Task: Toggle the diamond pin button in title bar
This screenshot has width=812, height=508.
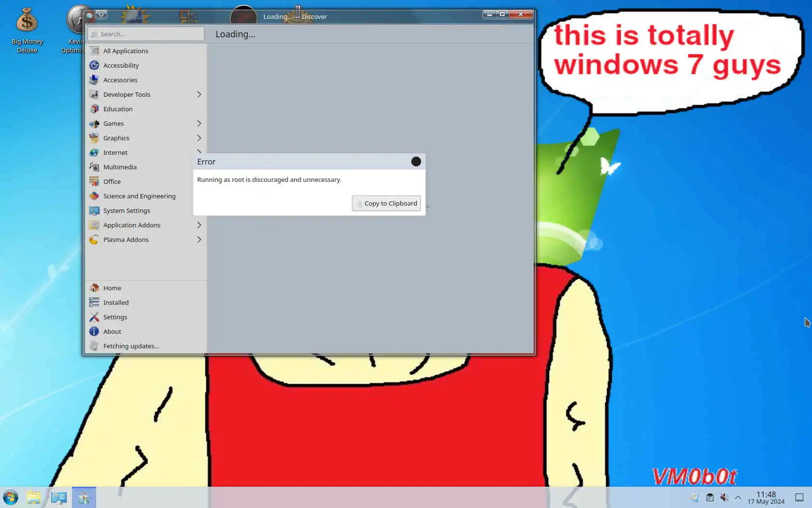Action: tap(101, 15)
